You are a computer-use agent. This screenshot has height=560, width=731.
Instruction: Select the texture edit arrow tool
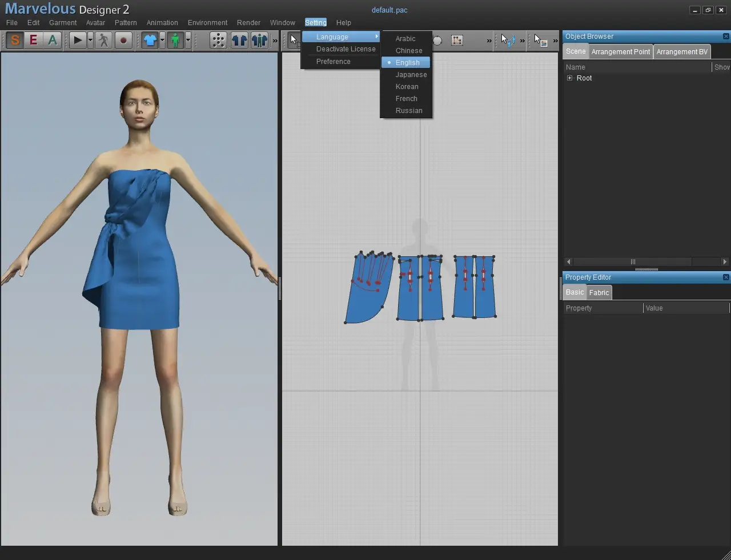(541, 40)
